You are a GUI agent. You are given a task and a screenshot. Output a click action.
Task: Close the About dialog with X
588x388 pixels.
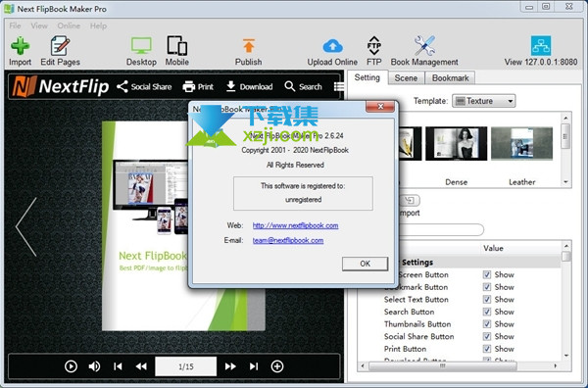point(380,107)
